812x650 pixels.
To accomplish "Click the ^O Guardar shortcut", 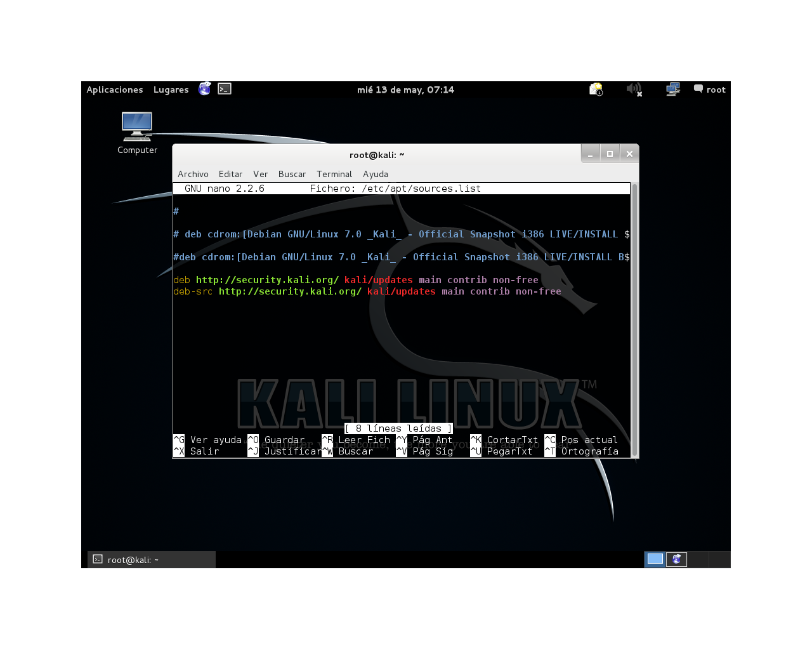I will [276, 440].
